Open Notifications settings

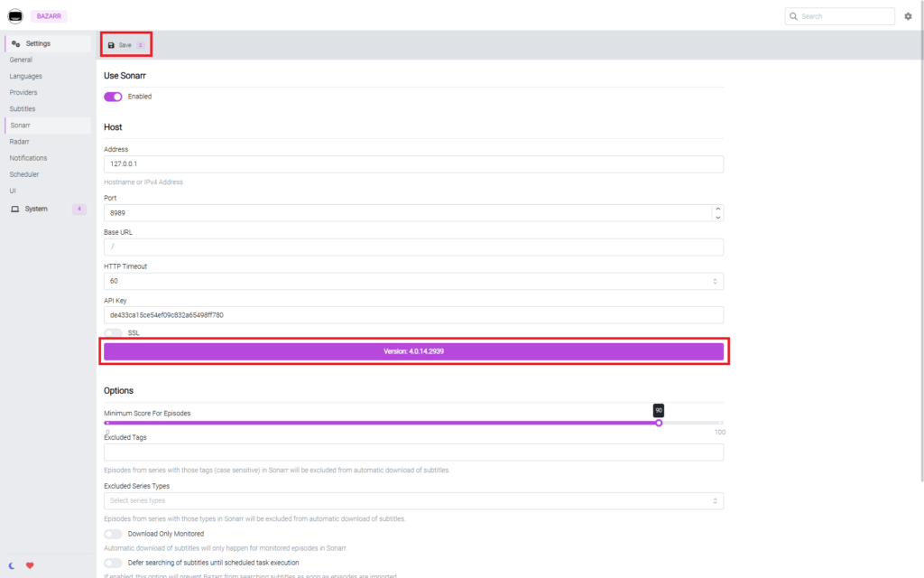(49, 158)
